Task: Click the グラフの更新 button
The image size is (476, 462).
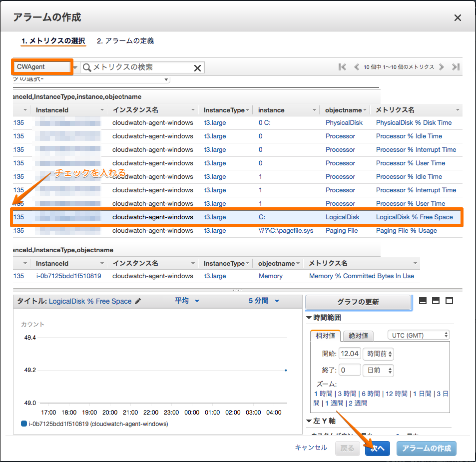Action: 358,302
